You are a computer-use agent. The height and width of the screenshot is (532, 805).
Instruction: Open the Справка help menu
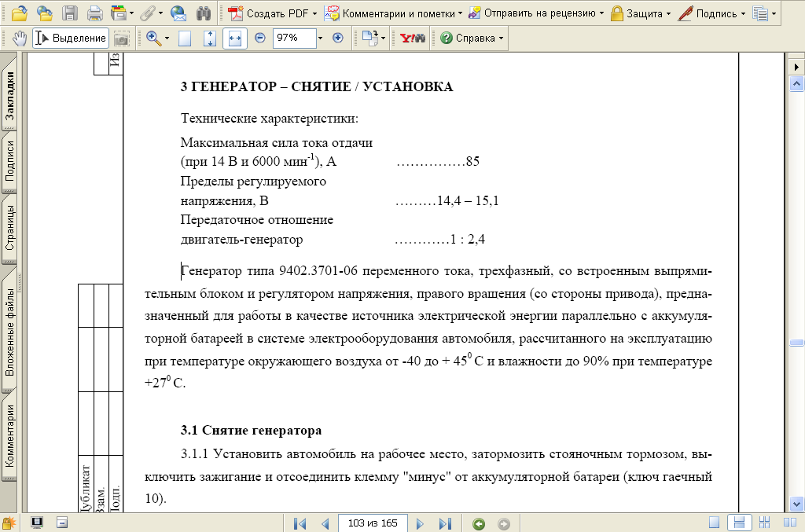click(x=472, y=39)
